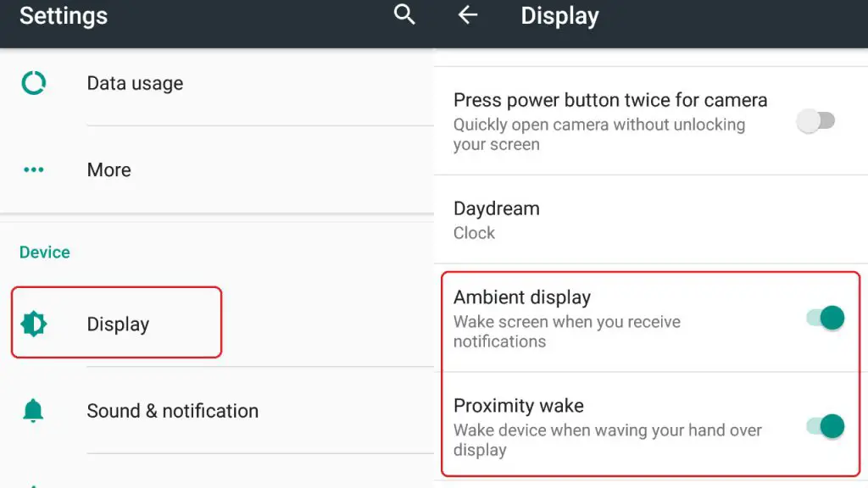The height and width of the screenshot is (488, 868).
Task: Tap the Clock subtitle under Daydream
Action: point(474,233)
